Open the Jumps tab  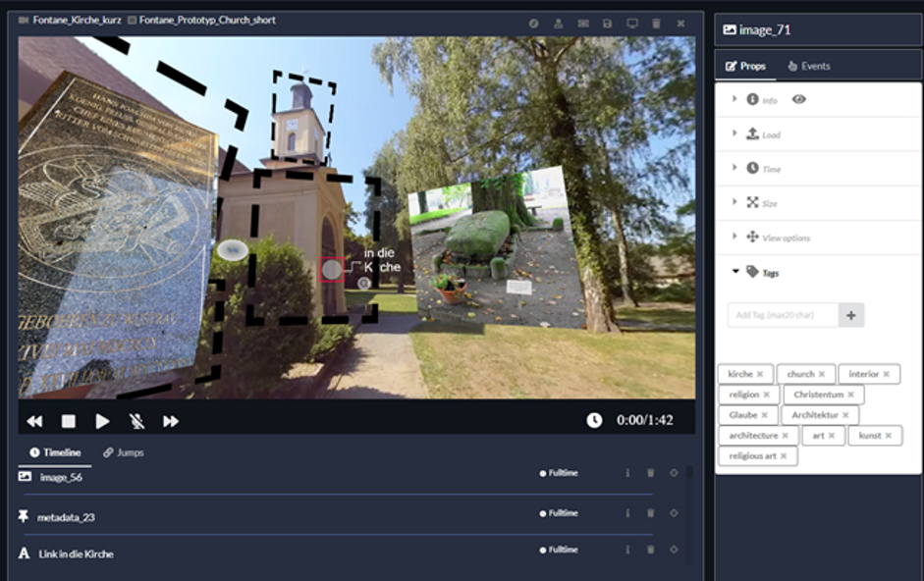[124, 452]
